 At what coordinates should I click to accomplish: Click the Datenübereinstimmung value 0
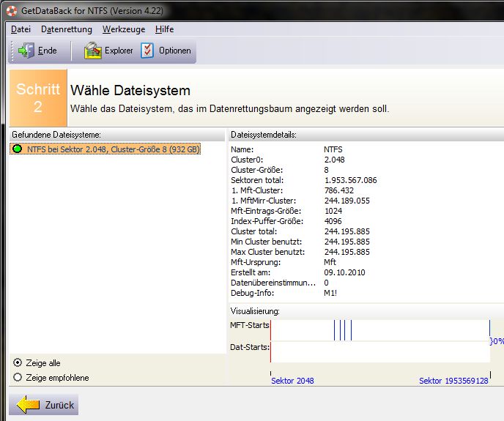[x=326, y=283]
